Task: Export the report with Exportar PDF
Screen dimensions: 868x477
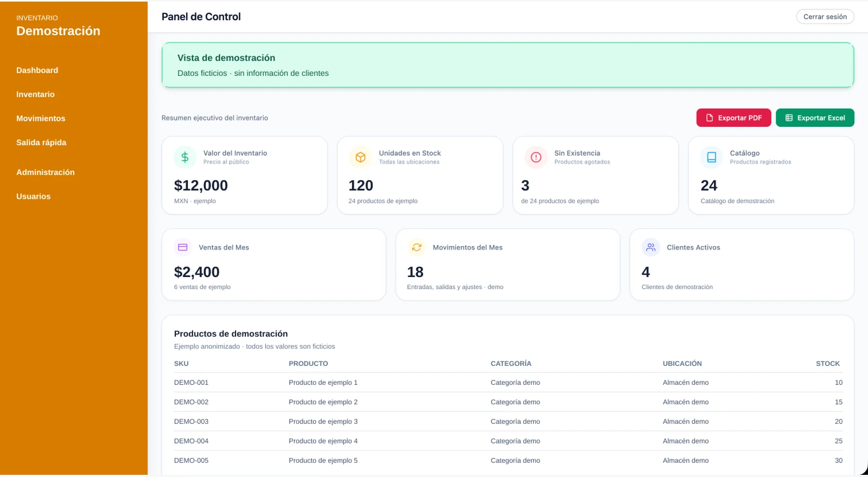Action: 733,118
